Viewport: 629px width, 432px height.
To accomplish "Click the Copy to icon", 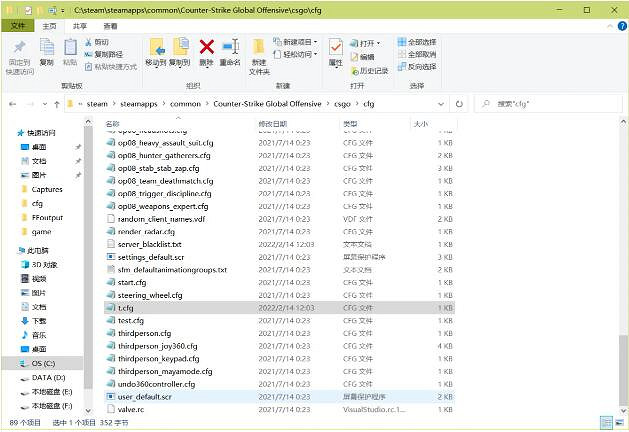I will (181, 47).
